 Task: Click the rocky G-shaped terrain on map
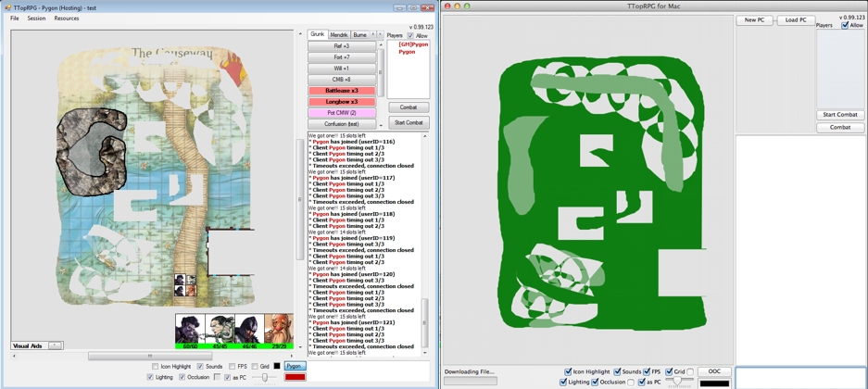point(92,151)
